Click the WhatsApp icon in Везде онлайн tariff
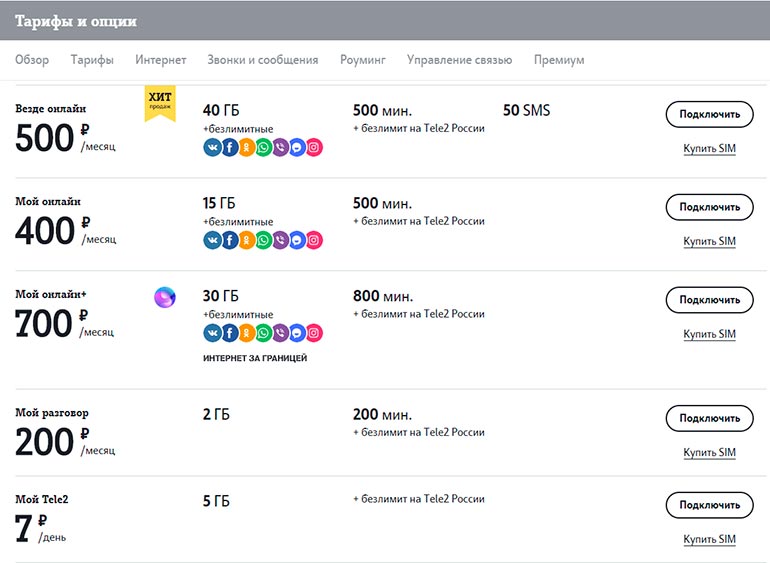Image resolution: width=770 pixels, height=563 pixels. [x=263, y=147]
